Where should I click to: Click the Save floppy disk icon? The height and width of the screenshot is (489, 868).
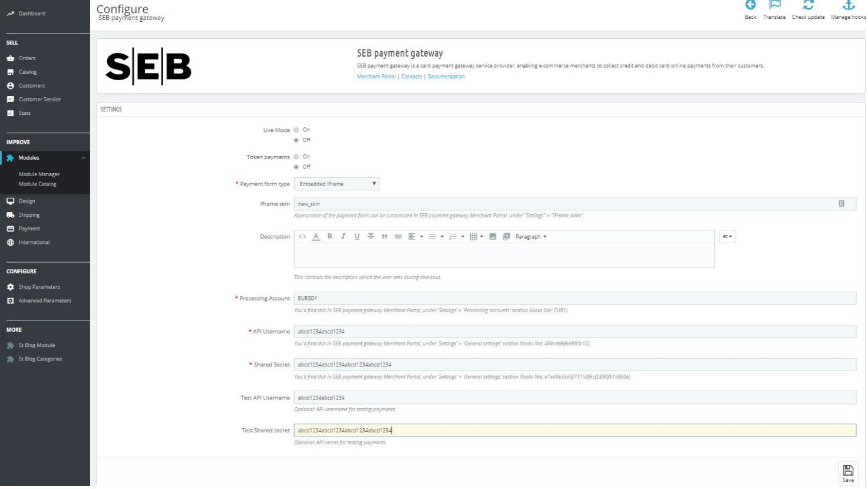pos(847,471)
